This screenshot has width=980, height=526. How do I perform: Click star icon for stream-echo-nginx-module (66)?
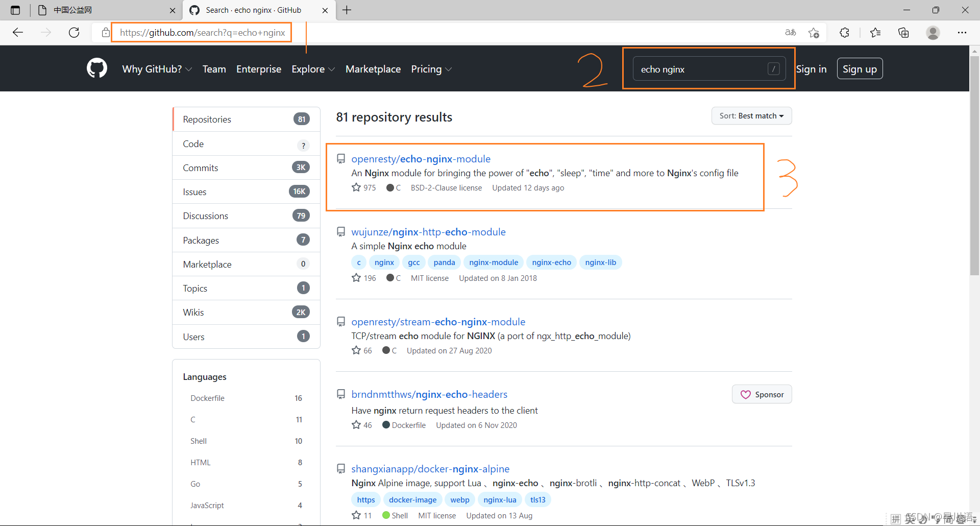tap(356, 350)
